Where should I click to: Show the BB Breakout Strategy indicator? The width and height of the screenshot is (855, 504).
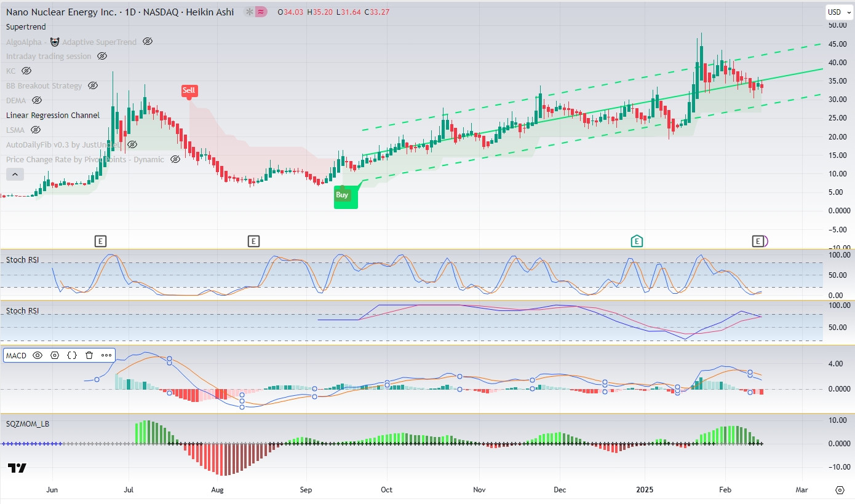pyautogui.click(x=93, y=86)
